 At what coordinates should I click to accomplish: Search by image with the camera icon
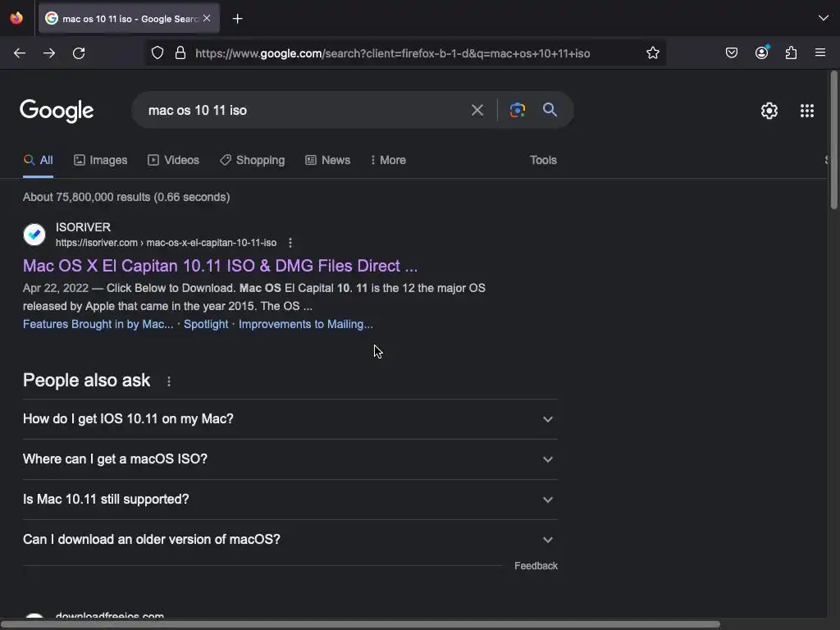[518, 111]
